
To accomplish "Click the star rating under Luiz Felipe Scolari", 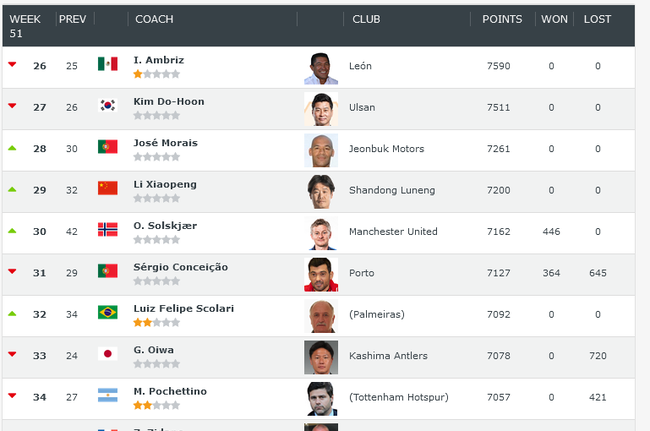I will click(157, 322).
